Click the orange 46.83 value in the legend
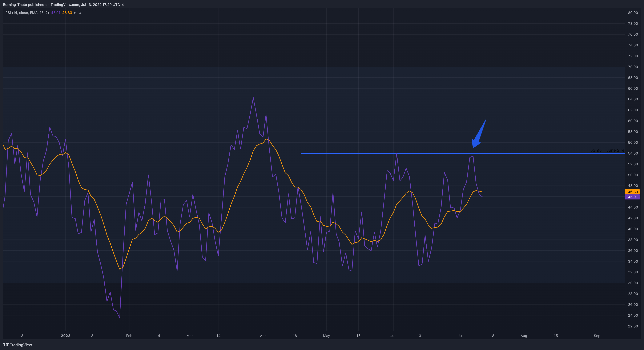The height and width of the screenshot is (350, 644). 67,13
